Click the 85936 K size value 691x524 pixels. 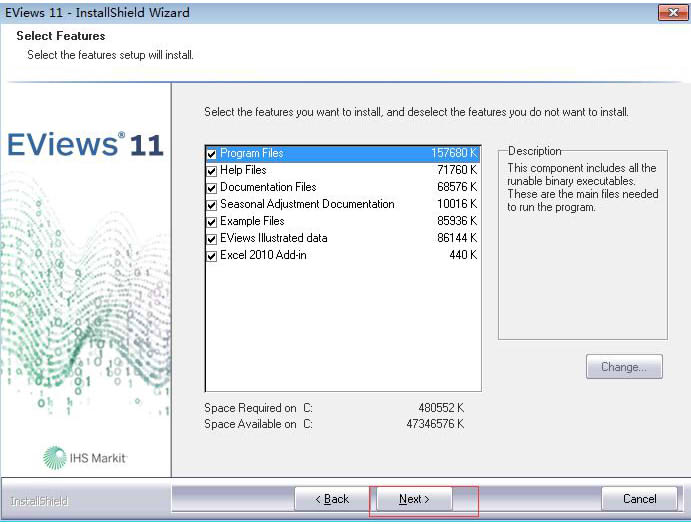coord(457,221)
